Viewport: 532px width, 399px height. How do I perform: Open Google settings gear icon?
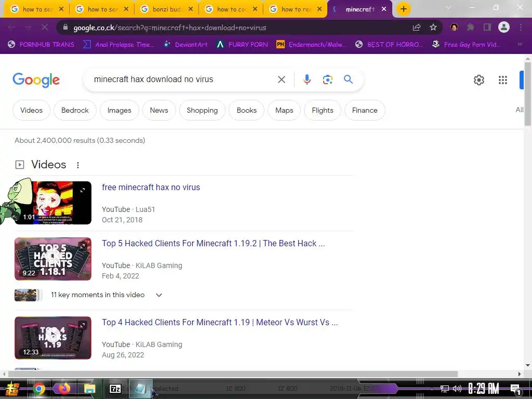(x=478, y=79)
